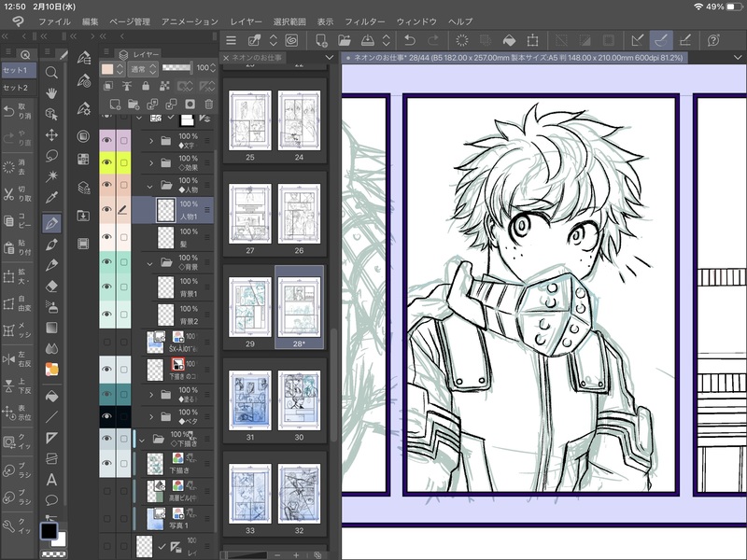Viewport: 747px width, 560px height.
Task: Delete layer with trash icon
Action: [208, 105]
